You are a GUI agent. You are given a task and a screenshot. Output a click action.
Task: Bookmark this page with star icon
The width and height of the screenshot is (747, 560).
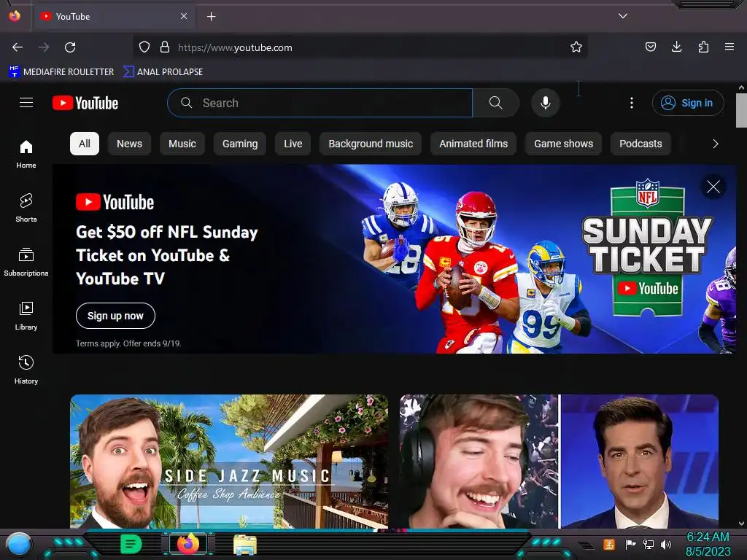tap(576, 47)
